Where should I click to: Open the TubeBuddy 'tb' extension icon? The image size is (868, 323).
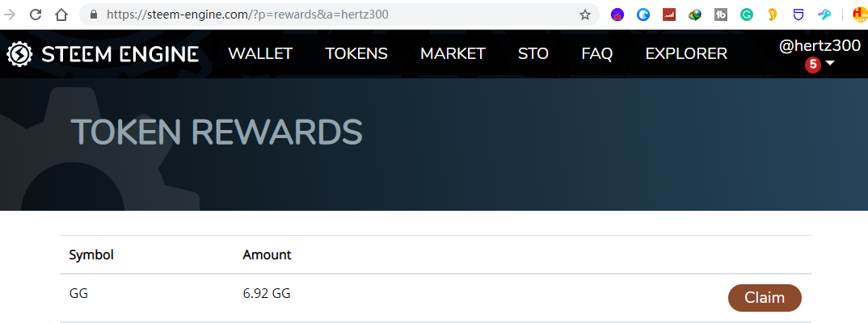pos(721,15)
